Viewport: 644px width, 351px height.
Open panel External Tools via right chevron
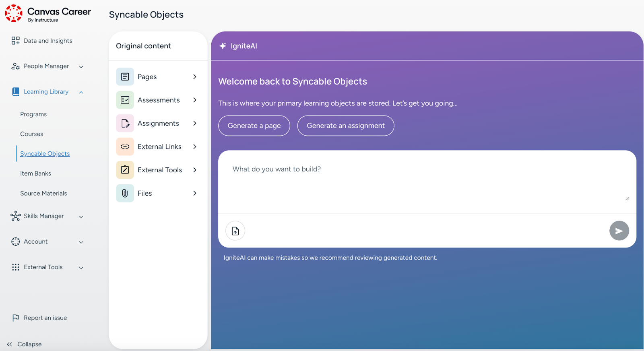tap(195, 170)
